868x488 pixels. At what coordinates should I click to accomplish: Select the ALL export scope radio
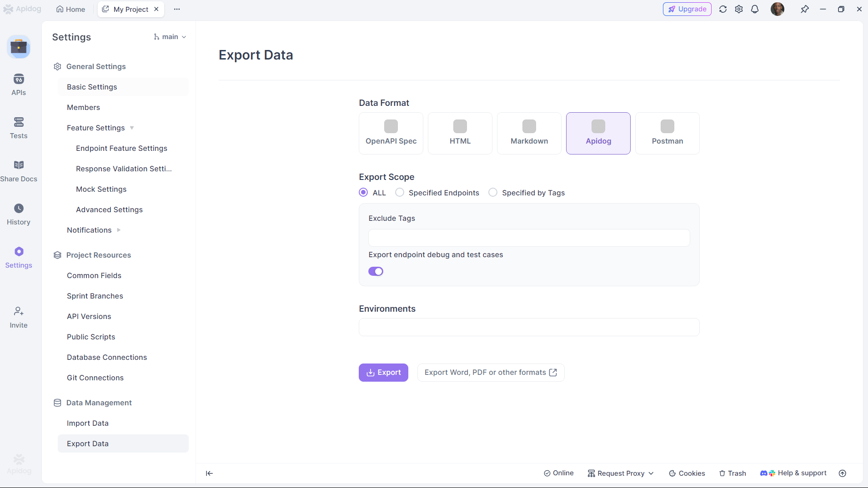363,192
